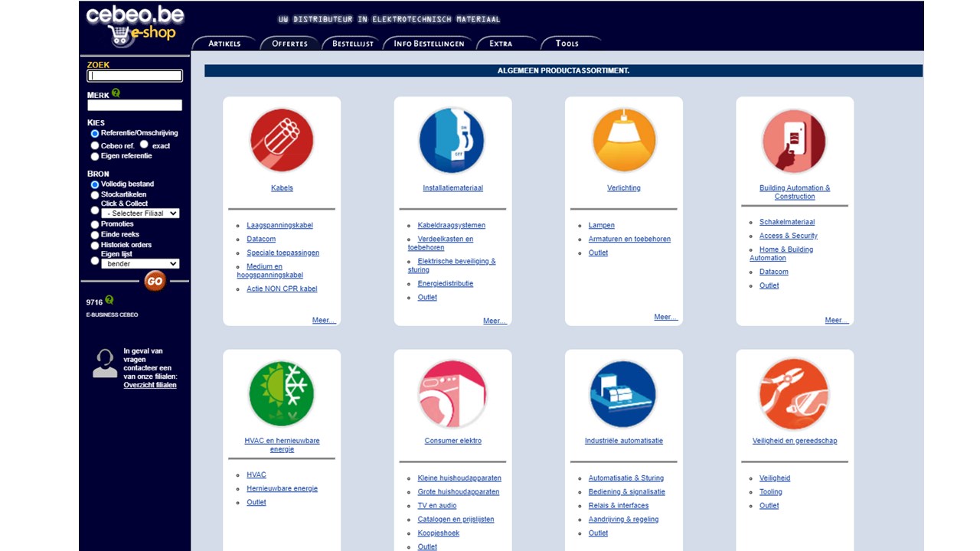The image size is (980, 551).
Task: Click the cebeo.be e-shop logo
Action: (x=135, y=26)
